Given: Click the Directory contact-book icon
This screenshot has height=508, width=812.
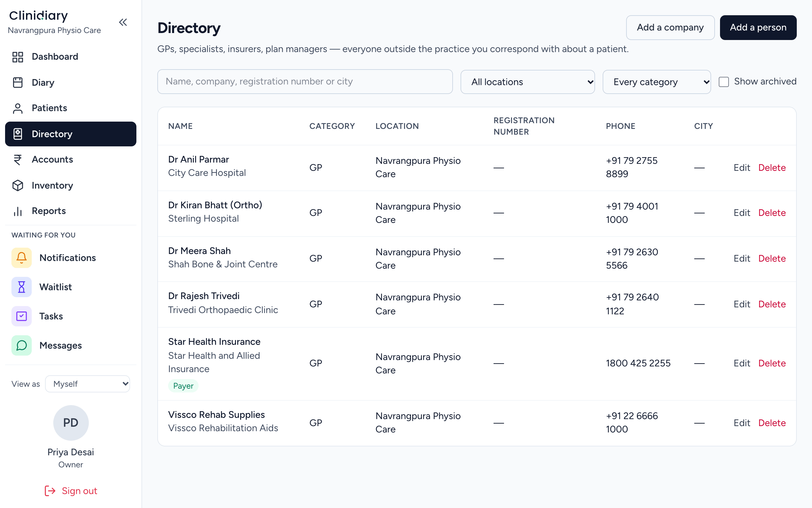Looking at the screenshot, I should tap(18, 134).
